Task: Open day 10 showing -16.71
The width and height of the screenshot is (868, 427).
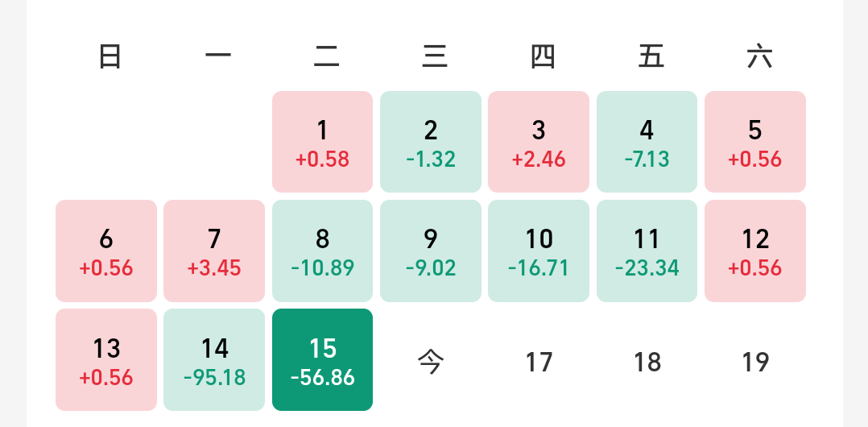Action: coord(539,251)
